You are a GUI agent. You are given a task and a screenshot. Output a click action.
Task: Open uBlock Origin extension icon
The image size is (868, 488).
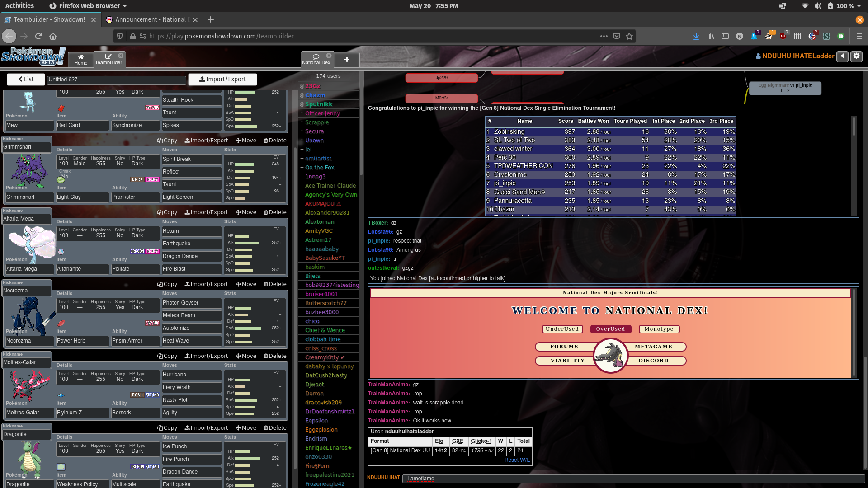click(x=783, y=36)
